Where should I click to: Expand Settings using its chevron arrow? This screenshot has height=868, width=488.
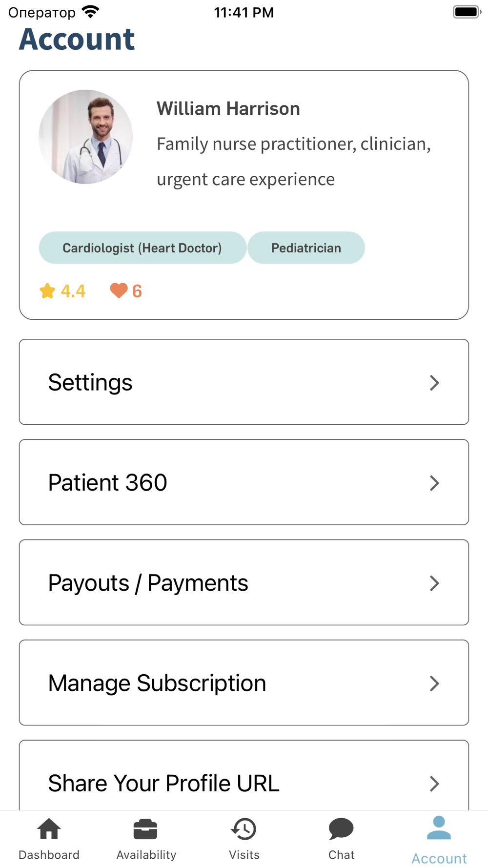click(x=434, y=383)
